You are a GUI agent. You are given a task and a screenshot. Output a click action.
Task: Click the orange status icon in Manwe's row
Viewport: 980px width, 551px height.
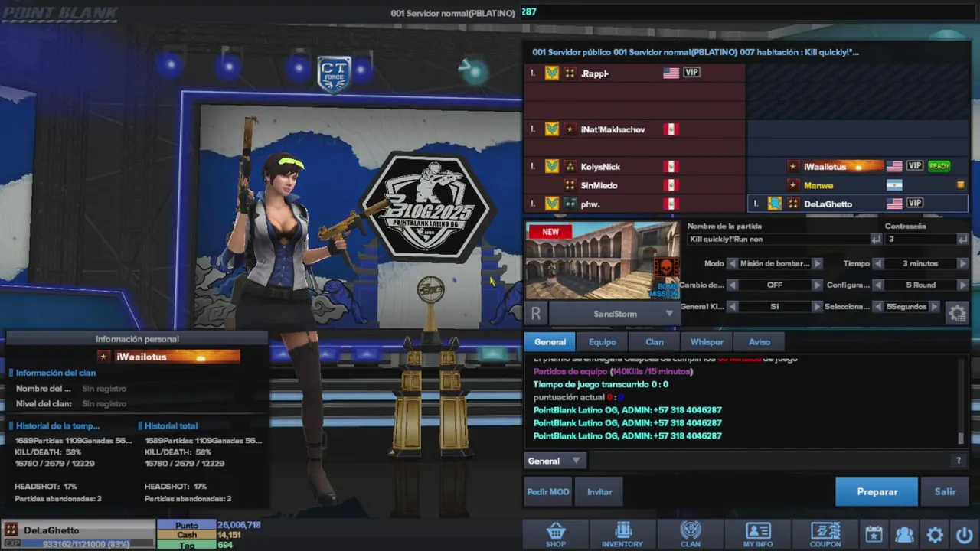click(961, 185)
